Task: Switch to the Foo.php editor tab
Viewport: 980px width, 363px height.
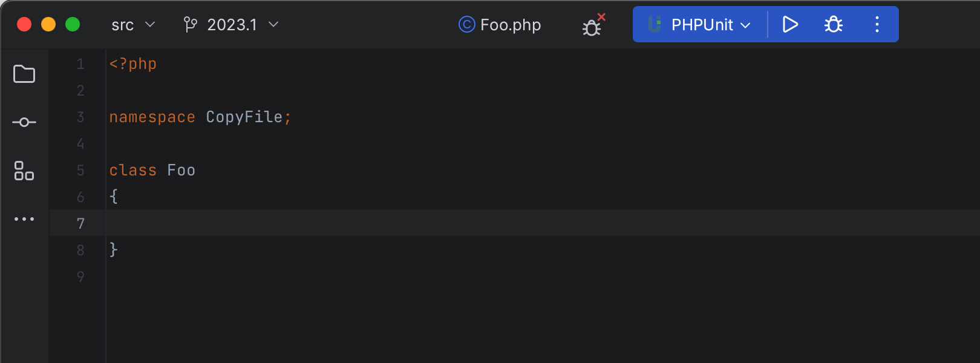Action: [510, 25]
